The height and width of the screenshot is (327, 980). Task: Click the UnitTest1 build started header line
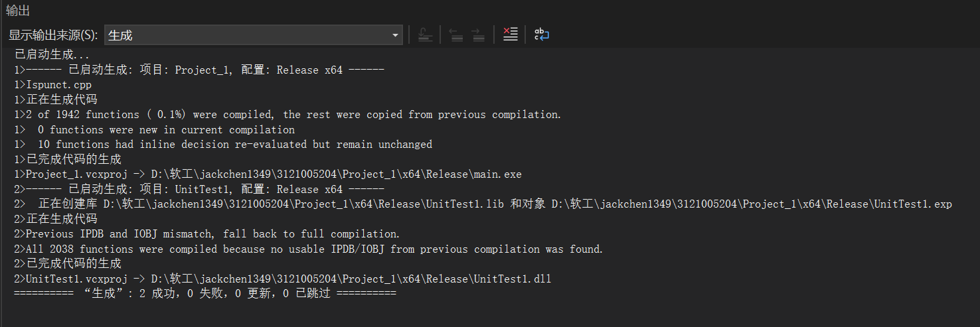tap(199, 189)
